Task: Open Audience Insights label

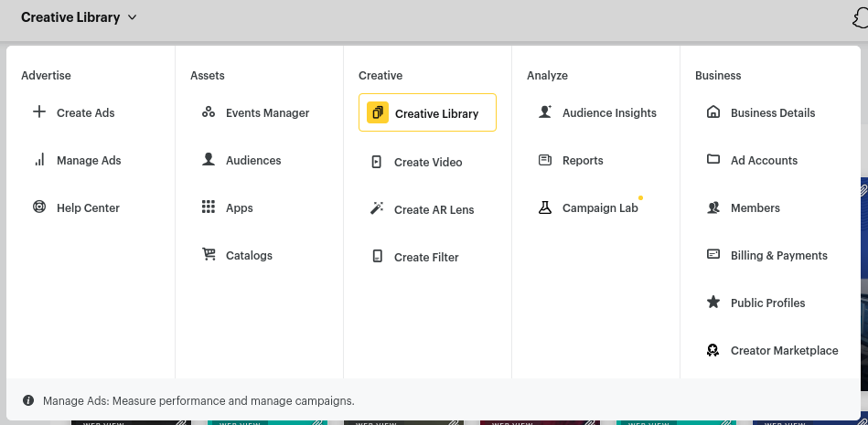Action: [609, 113]
